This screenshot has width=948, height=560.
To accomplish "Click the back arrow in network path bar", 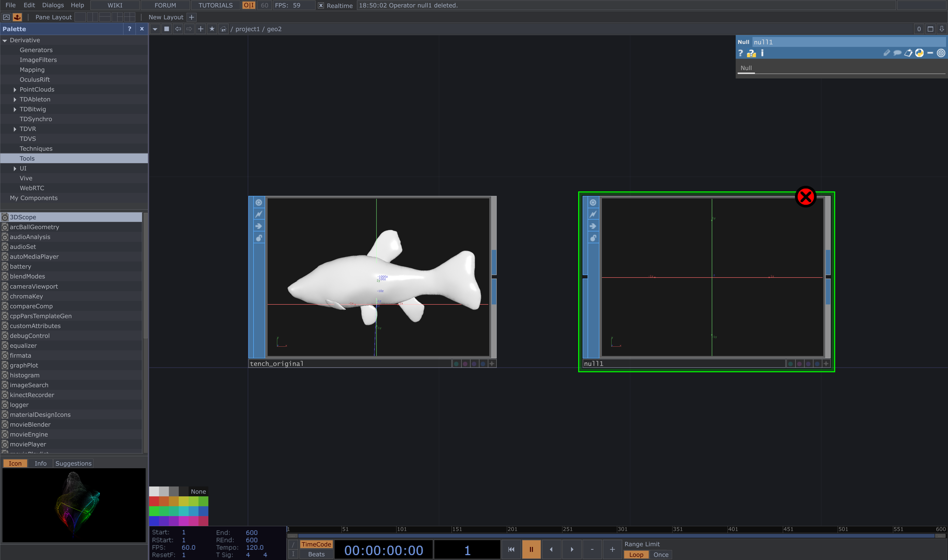I will [178, 29].
